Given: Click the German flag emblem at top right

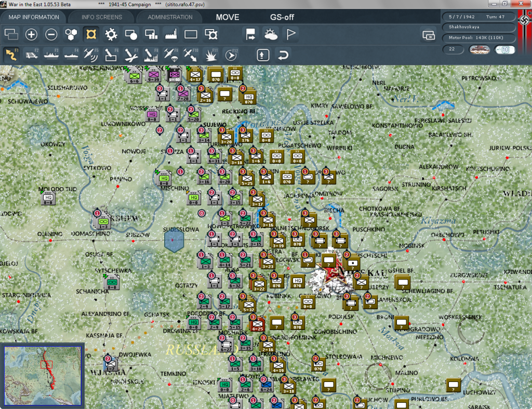Looking at the screenshot, I should (x=525, y=20).
